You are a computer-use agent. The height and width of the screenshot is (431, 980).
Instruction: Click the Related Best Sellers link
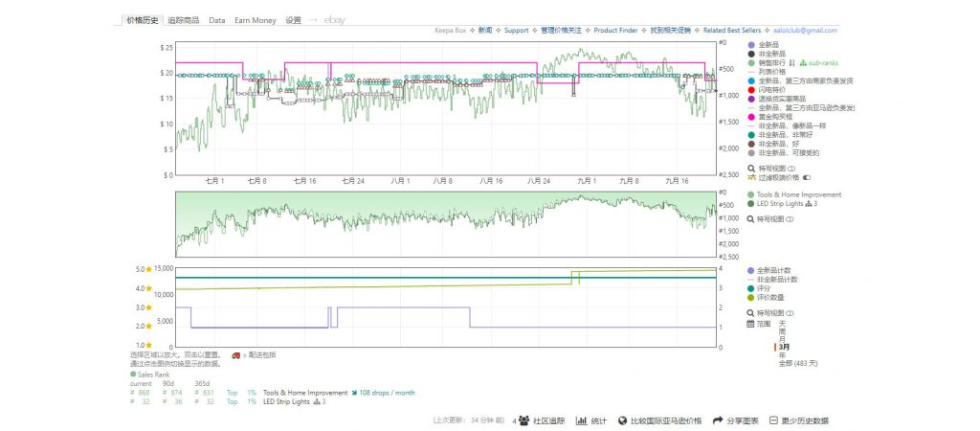coord(733,31)
